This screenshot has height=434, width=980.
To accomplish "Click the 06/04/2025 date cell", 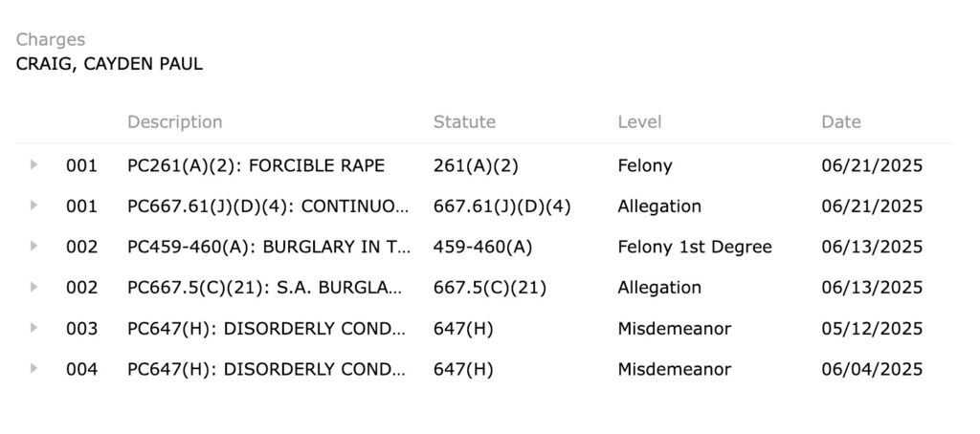I will click(872, 369).
